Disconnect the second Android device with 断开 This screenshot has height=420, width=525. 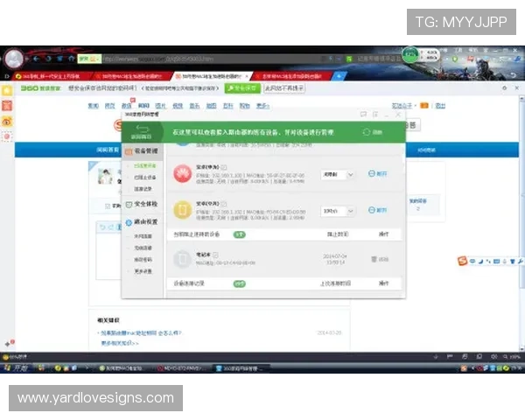[x=378, y=210]
